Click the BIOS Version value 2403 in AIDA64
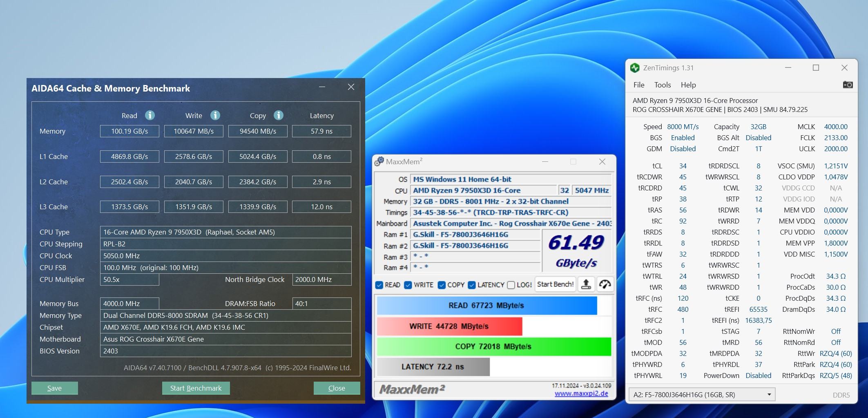 pos(225,351)
